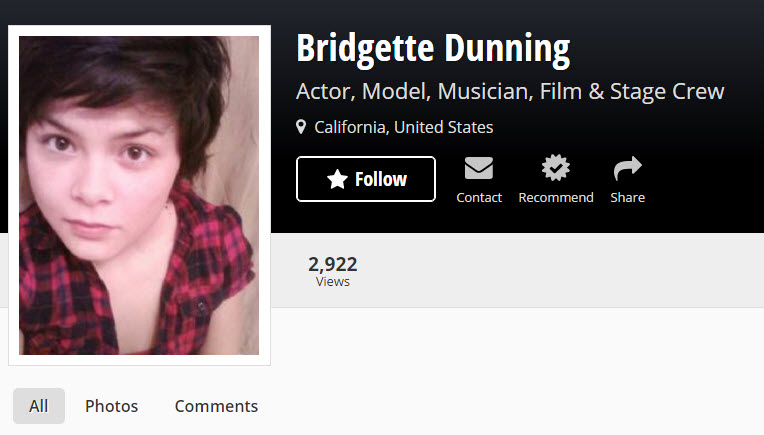Click the Bridgette Dunning name heading
764x435 pixels.
(433, 49)
